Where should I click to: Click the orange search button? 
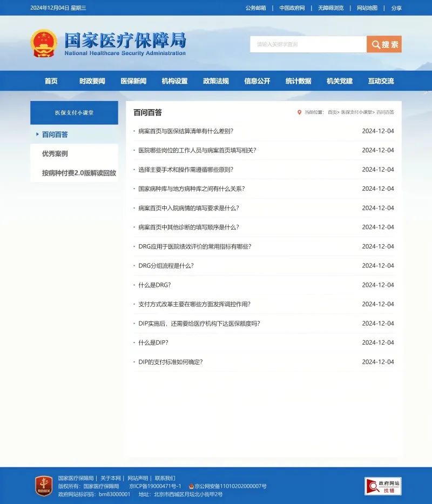[384, 44]
